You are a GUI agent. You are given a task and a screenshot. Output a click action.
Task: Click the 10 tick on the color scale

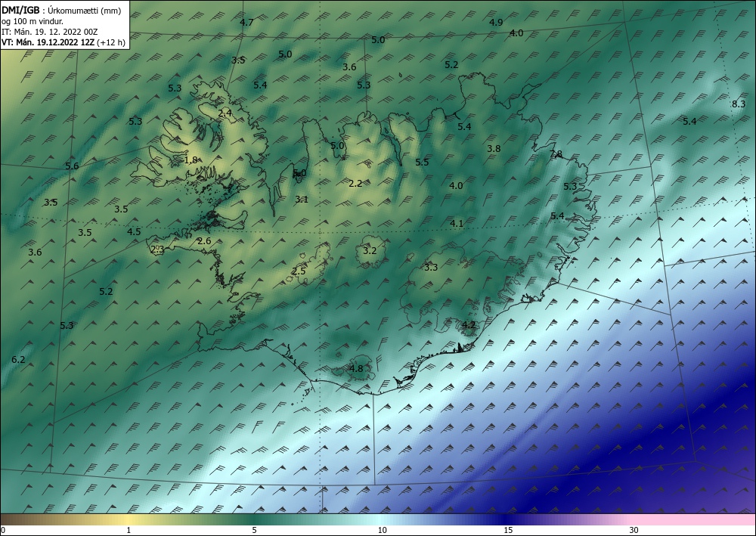click(x=383, y=530)
